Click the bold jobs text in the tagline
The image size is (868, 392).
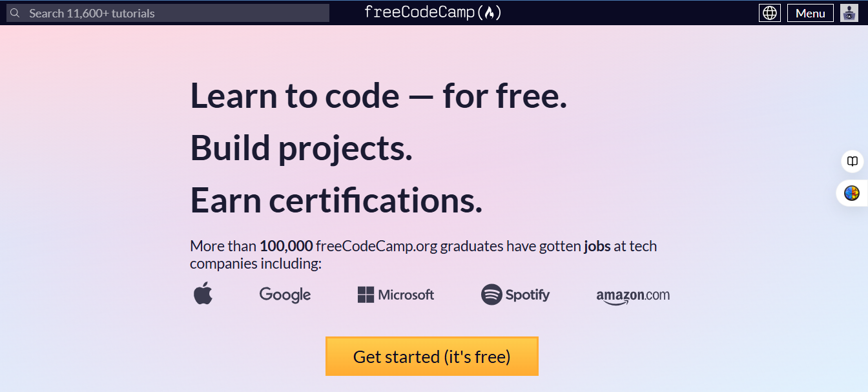click(597, 246)
